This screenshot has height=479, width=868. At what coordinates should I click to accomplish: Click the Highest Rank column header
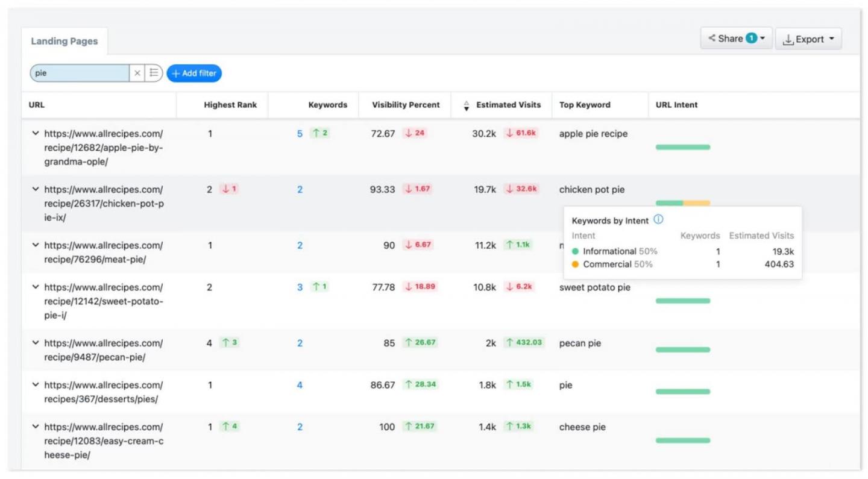[x=230, y=105]
